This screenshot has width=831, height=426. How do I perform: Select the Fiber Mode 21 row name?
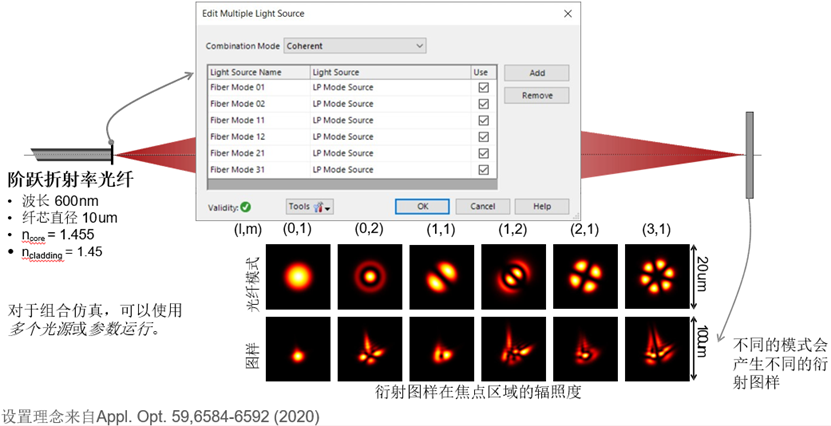point(237,153)
